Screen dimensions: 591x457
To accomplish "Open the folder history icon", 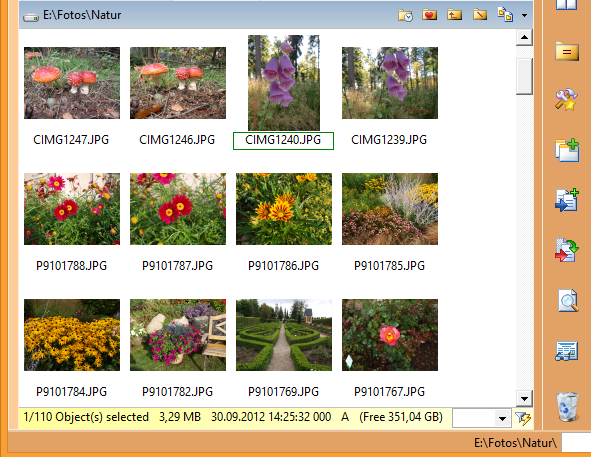I will click(405, 15).
